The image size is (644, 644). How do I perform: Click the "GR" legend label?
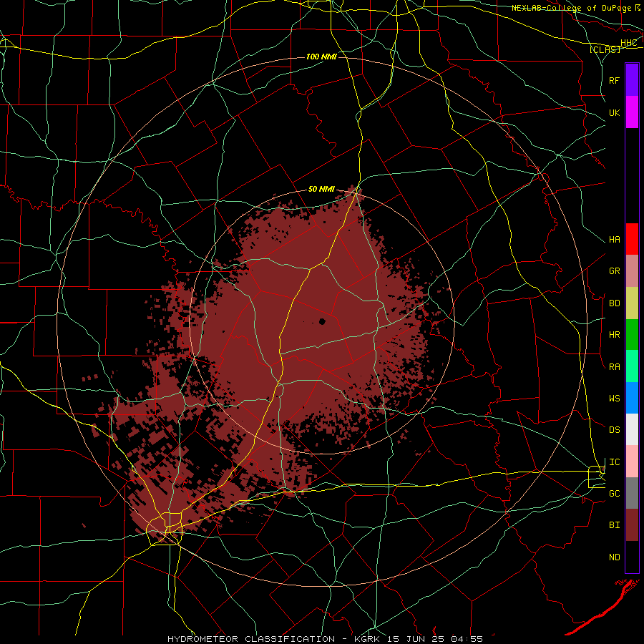coord(614,271)
